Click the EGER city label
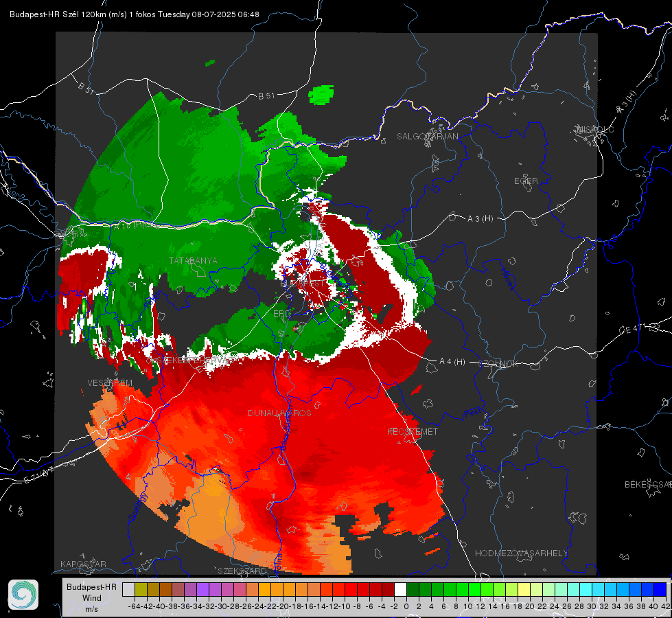Screen dimensions: 672x618 526,181
